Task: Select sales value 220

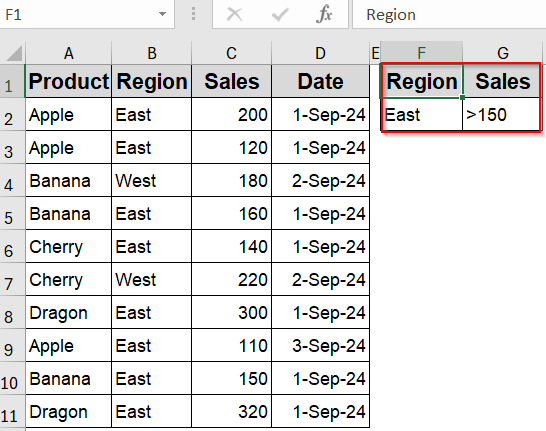Action: (x=232, y=279)
